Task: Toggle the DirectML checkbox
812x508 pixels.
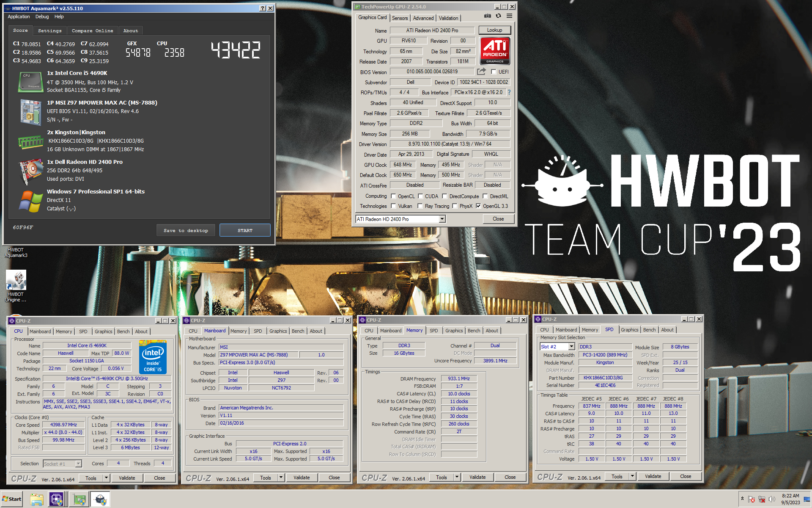Action: 485,196
